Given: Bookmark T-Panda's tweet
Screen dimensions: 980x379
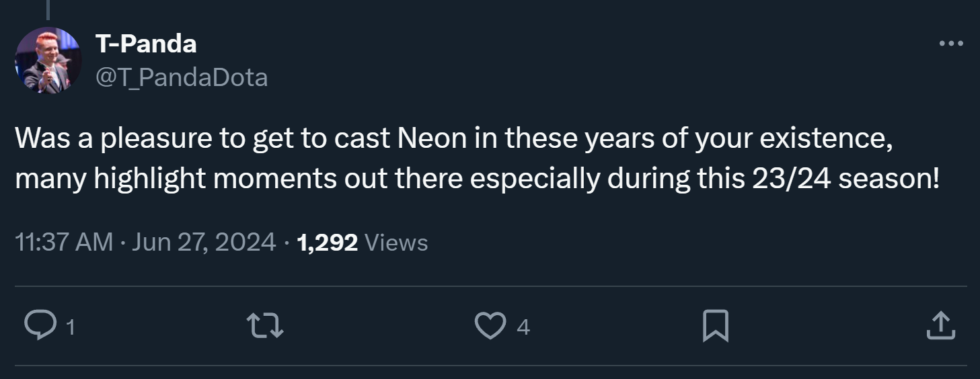Looking at the screenshot, I should [714, 327].
